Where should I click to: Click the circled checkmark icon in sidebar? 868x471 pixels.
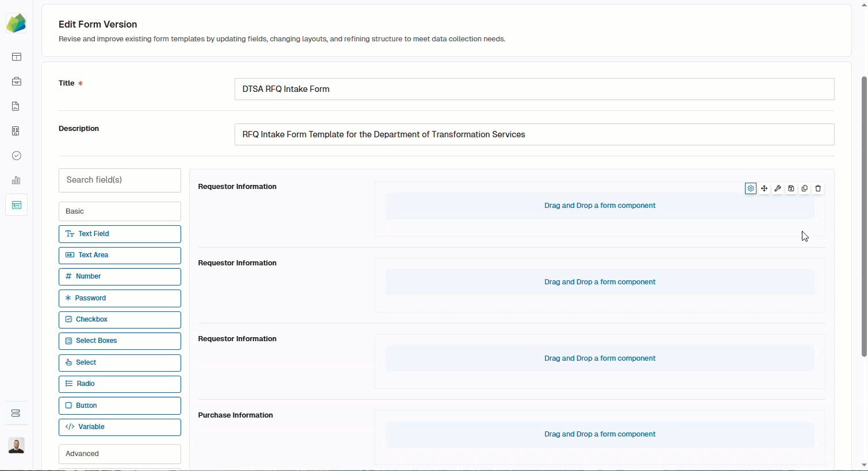[17, 156]
